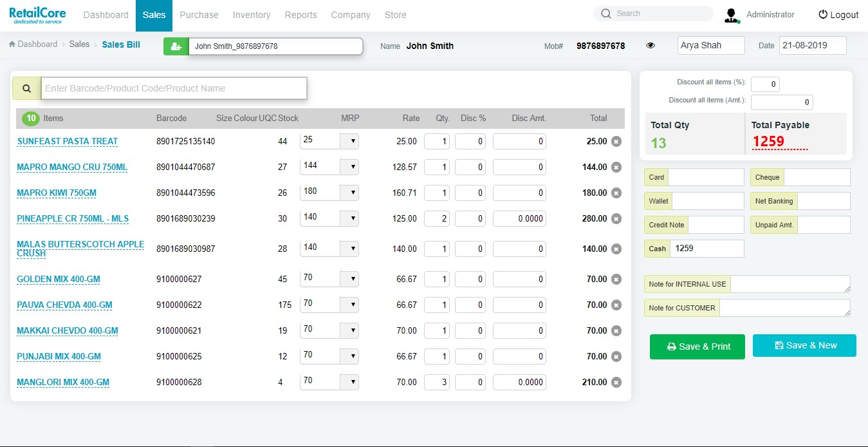Click the green add customer icon
This screenshot has width=868, height=447.
click(176, 46)
